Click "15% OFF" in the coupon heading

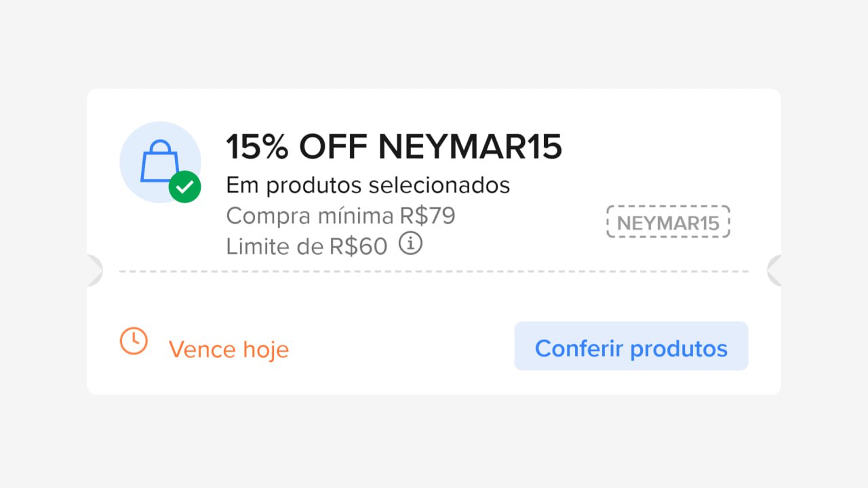(296, 146)
